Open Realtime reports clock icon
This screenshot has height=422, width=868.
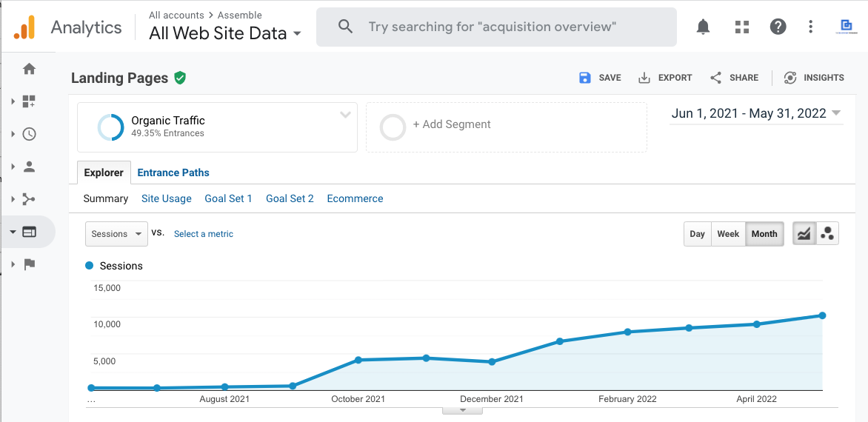tap(29, 134)
